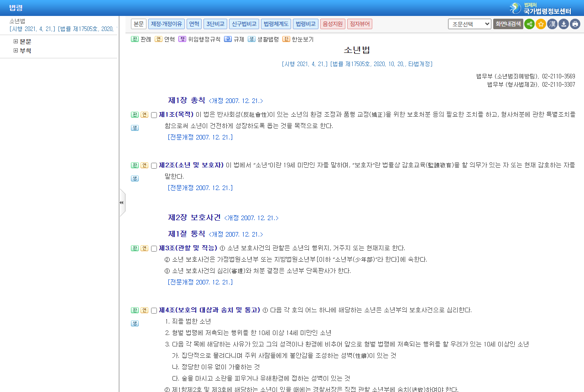The image size is (584, 392).
Task: Click 연혁 icon beside 제1조(목적)
Action: pyautogui.click(x=144, y=115)
